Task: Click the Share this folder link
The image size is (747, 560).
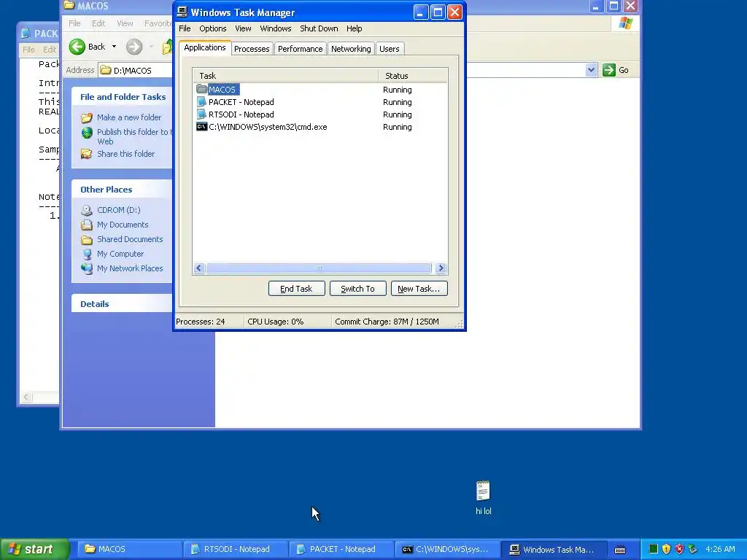Action: tap(125, 154)
